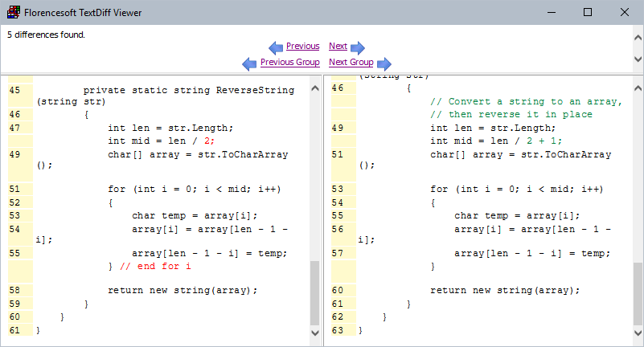Click left pane scrollbar down arrow
The image size is (644, 347).
click(x=315, y=333)
